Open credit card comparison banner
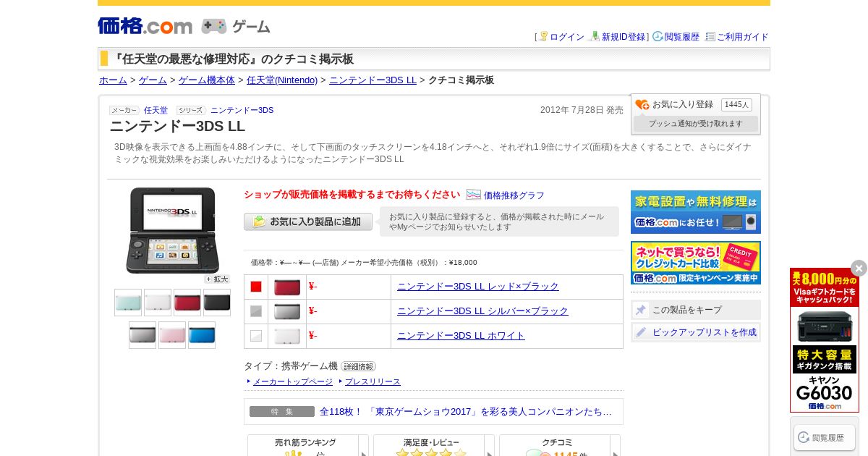This screenshot has height=456, width=868. 696,263
